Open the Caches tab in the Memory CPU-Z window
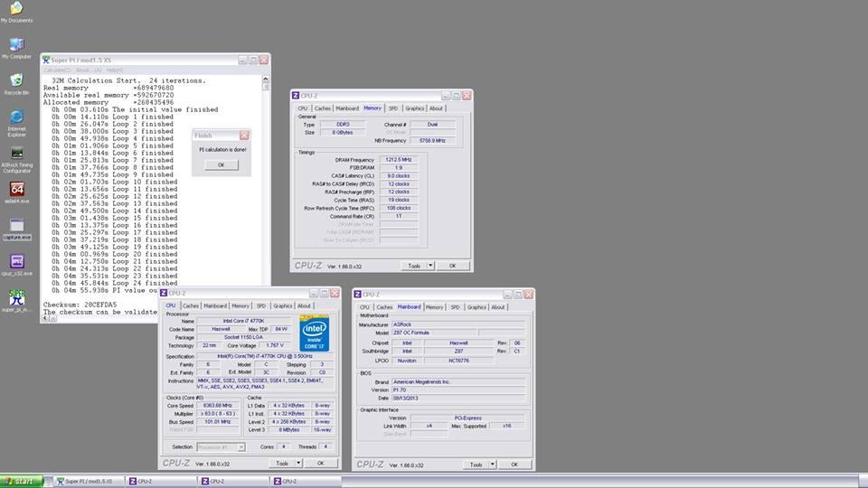Image resolution: width=868 pixels, height=488 pixels. coord(322,108)
